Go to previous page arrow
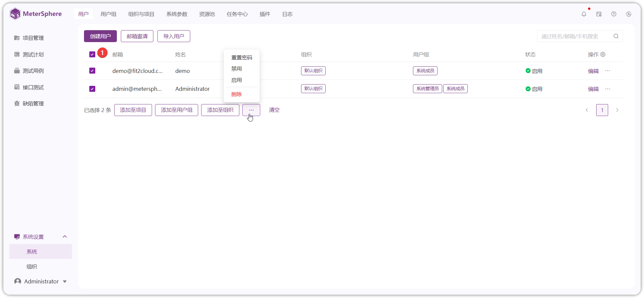 coord(587,110)
